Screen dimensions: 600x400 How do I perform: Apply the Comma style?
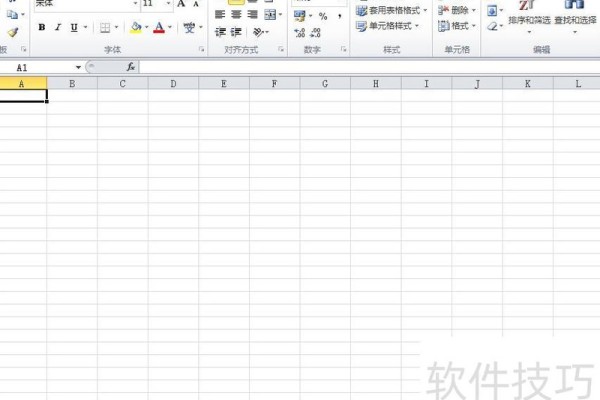339,16
